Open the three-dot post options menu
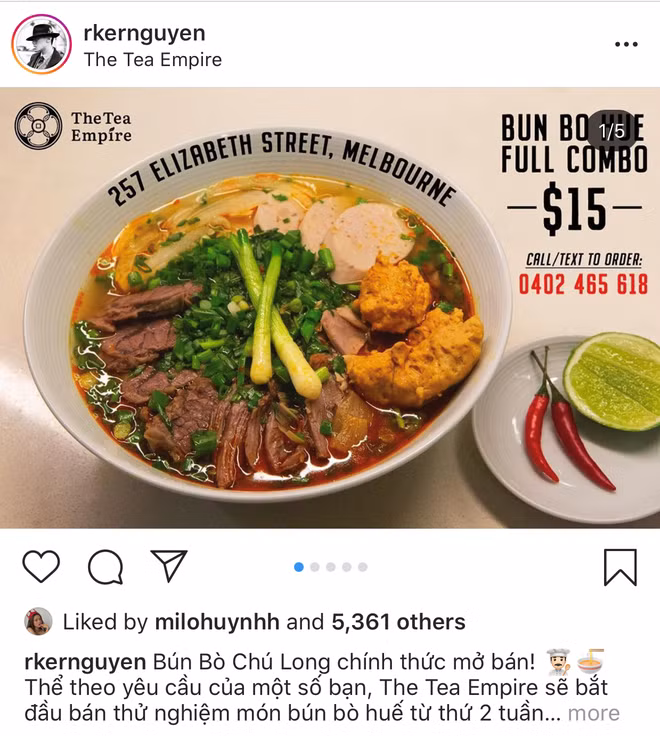The width and height of the screenshot is (660, 736). coord(626,44)
